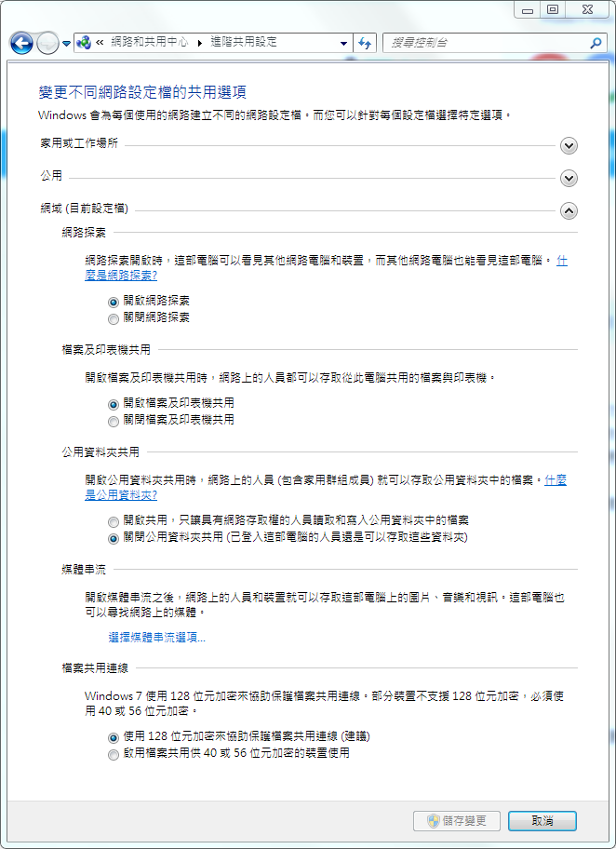The image size is (616, 849).
Task: Click the 公用資料夾共用 section heading
Action: [100, 452]
